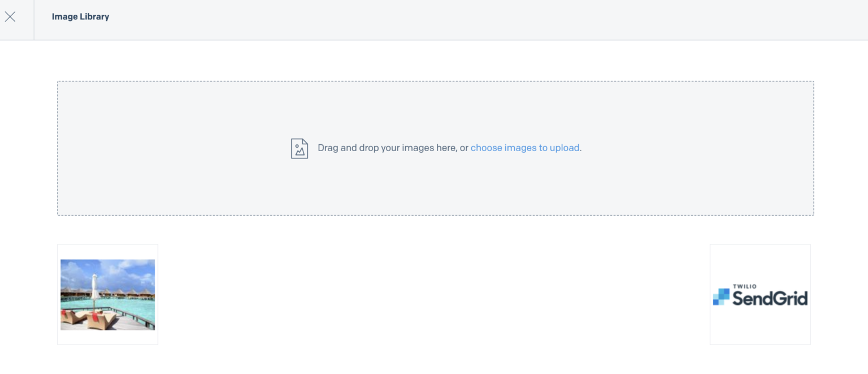Click the X icon to exit the Image Library
868x374 pixels.
coord(10,16)
